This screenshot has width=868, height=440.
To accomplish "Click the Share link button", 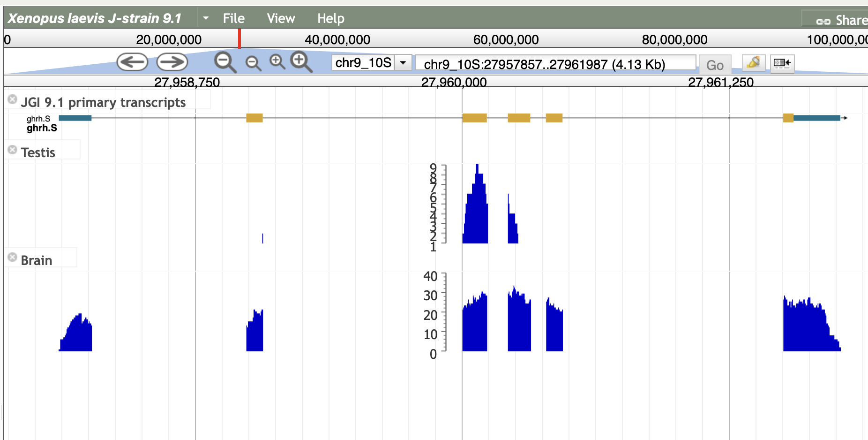I will click(x=841, y=21).
